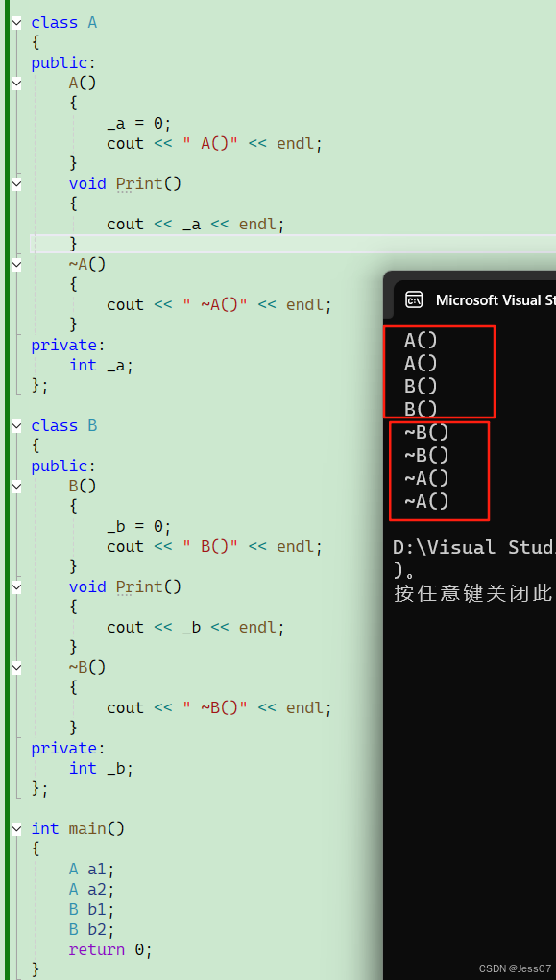556x980 pixels.
Task: Click the 'return 0;' statement
Action: tap(110, 950)
